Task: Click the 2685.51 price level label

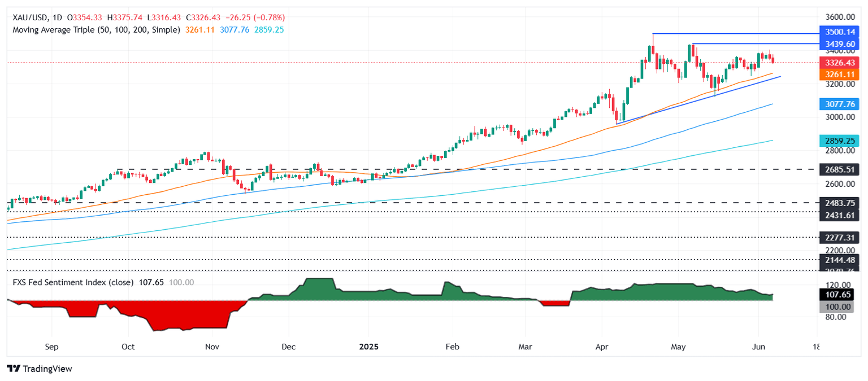Action: click(839, 169)
